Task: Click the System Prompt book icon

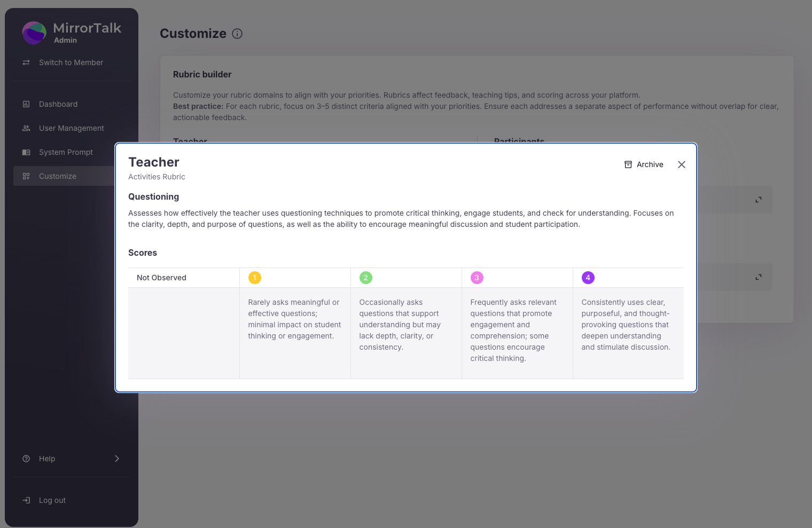Action: 26,152
